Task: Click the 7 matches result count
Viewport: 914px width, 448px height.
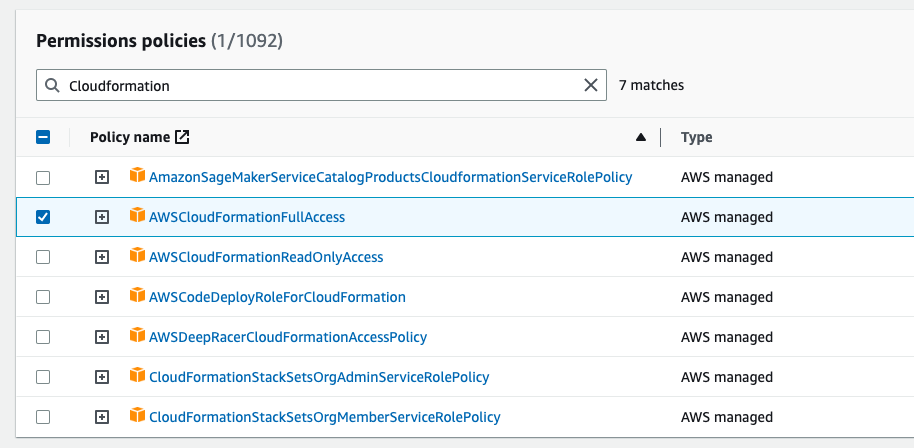Action: (652, 85)
